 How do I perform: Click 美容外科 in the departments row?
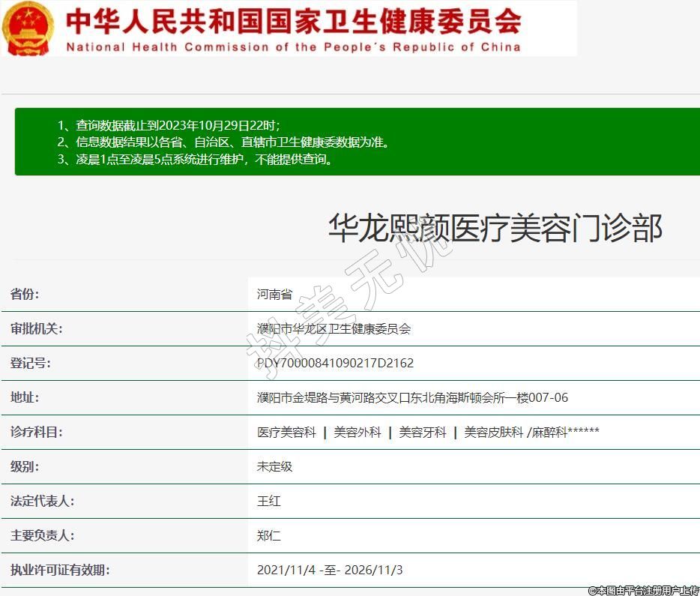tap(357, 432)
